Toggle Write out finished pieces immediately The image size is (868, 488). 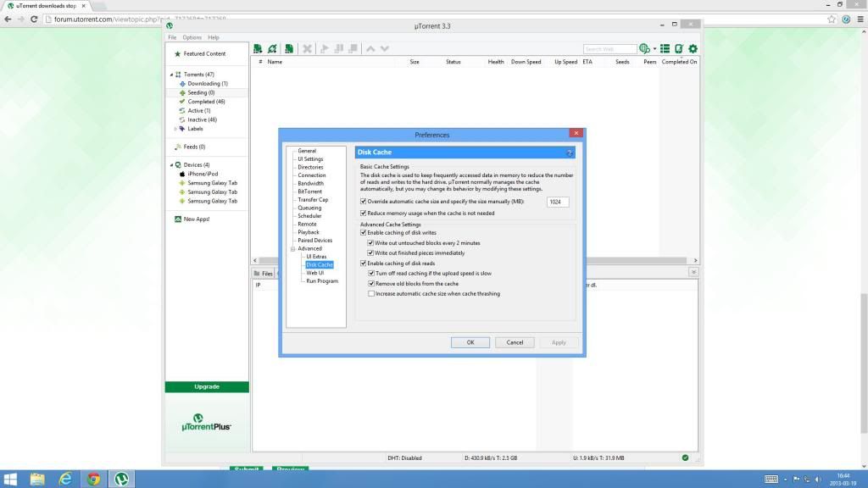(x=371, y=252)
